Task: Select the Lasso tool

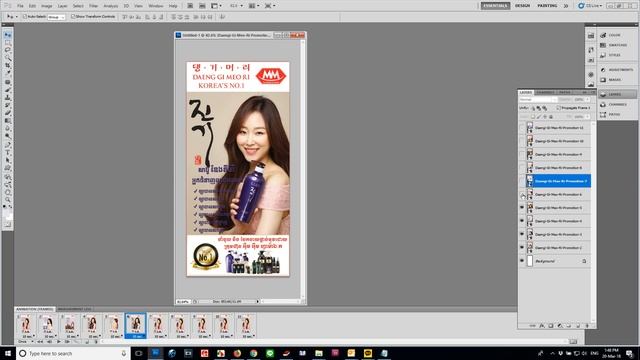Action: click(8, 50)
